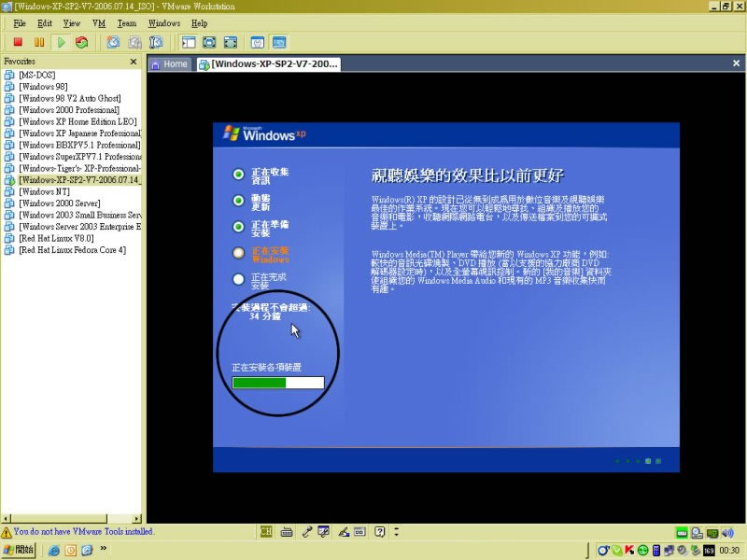Select [Windows 98] in Favorites

(x=43, y=87)
